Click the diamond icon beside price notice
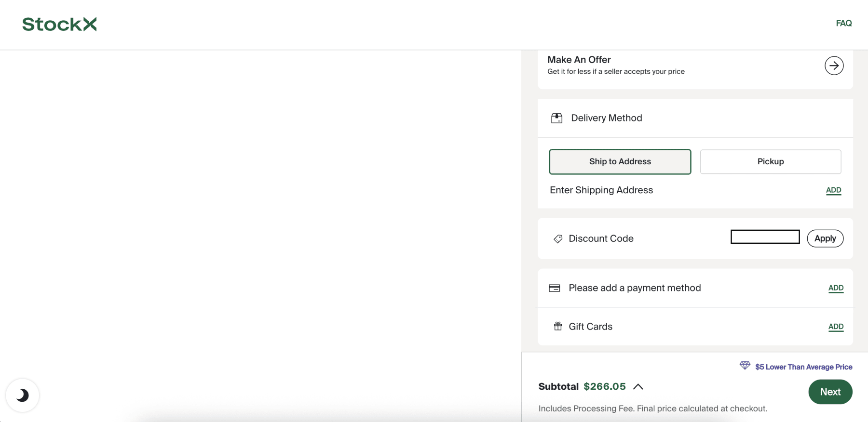 tap(745, 366)
